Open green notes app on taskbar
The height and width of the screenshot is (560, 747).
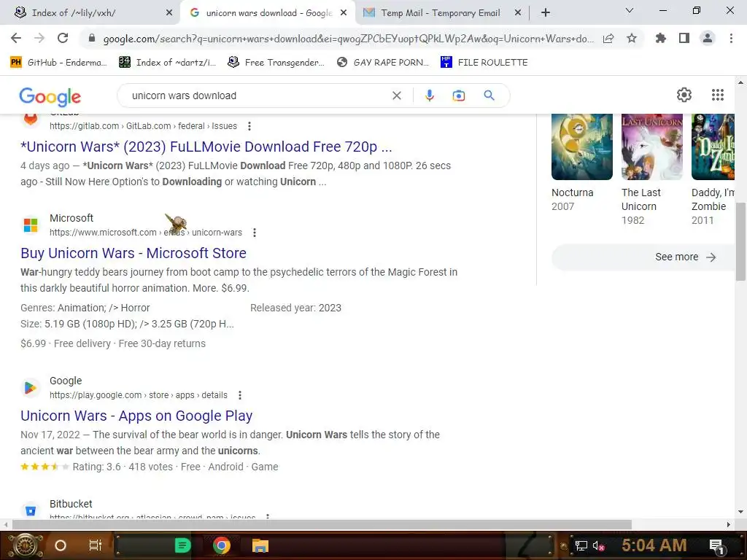(x=182, y=545)
